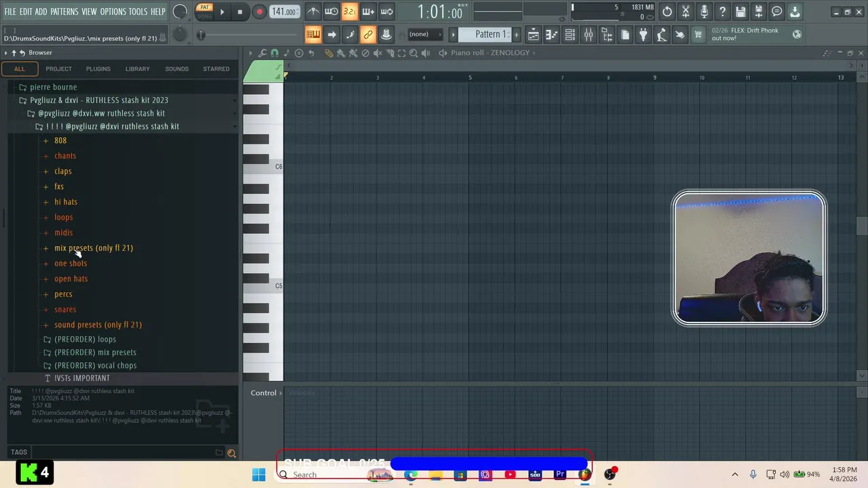Open the OPTIONS menu

click(x=113, y=12)
